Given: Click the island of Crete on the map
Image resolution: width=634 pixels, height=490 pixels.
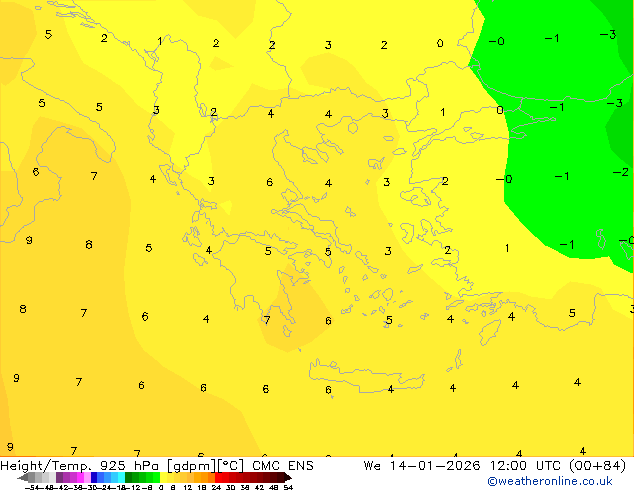Looking at the screenshot, I should click(x=366, y=376).
